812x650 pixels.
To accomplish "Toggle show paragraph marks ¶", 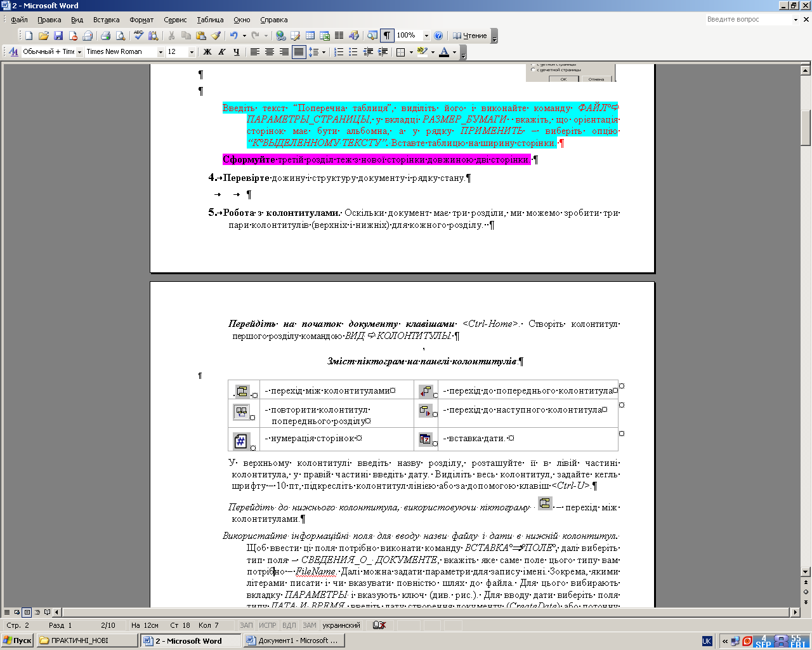I will pyautogui.click(x=387, y=36).
